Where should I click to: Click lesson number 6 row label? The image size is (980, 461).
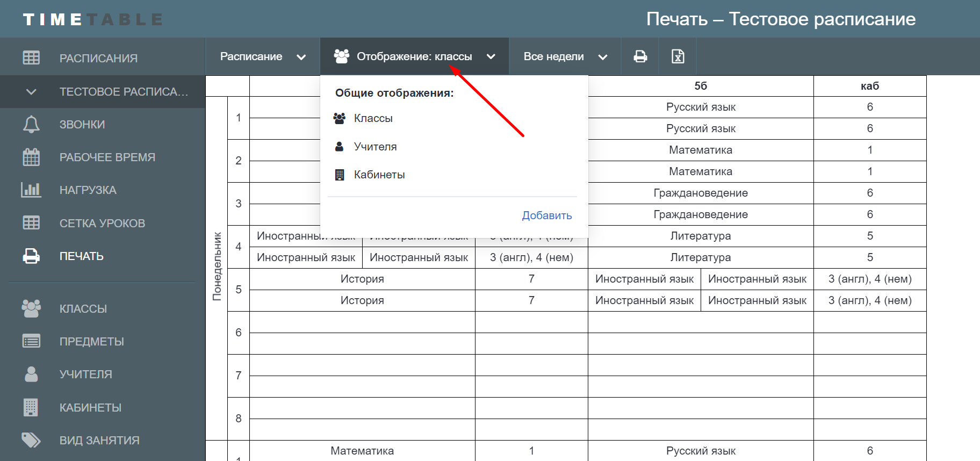[x=239, y=333]
